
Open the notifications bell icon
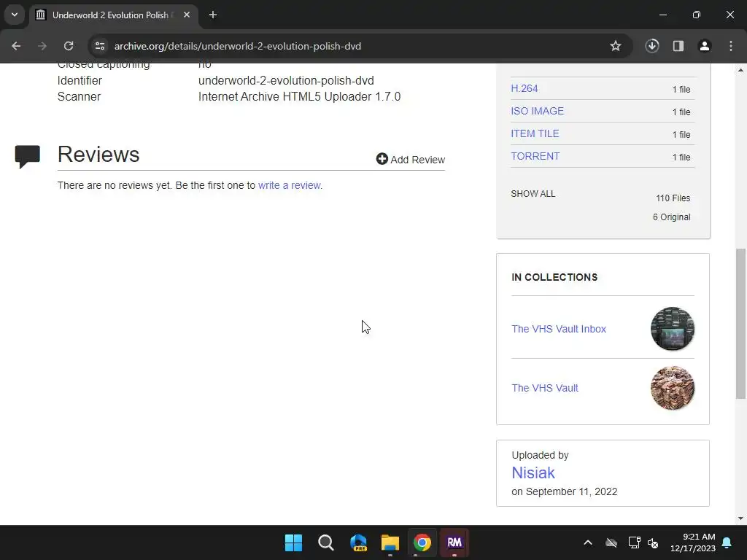727,542
